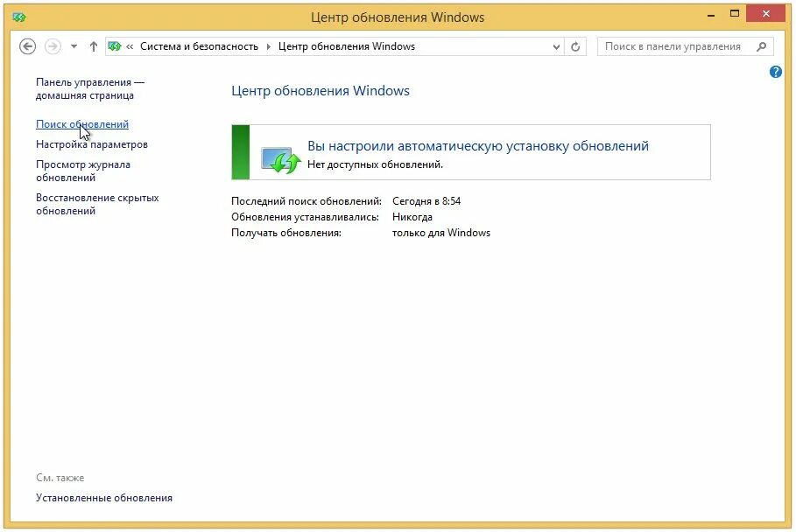Click the 'См. также' heading
Viewport: 796px width, 532px height.
tap(60, 478)
